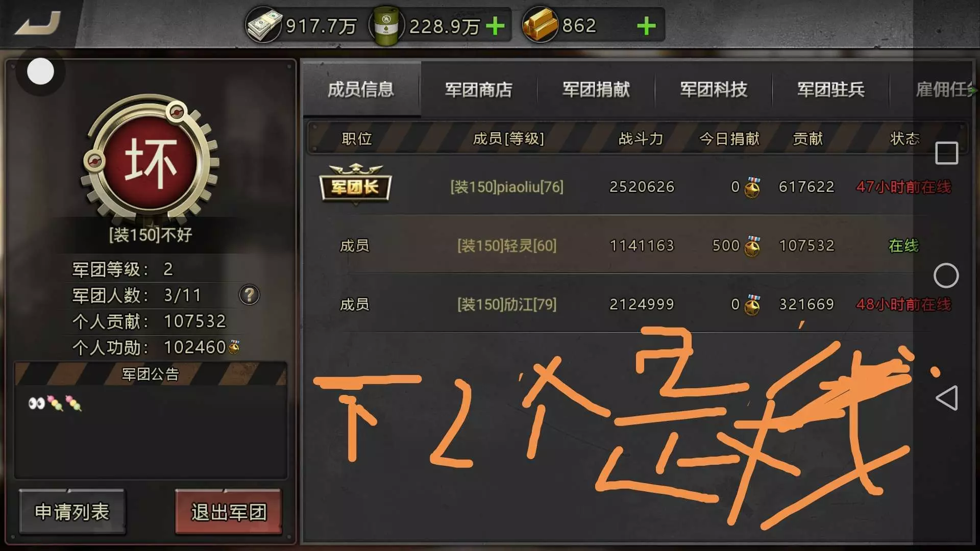Open the 军团商店 tab
Image resolution: width=980 pixels, height=551 pixels.
478,90
